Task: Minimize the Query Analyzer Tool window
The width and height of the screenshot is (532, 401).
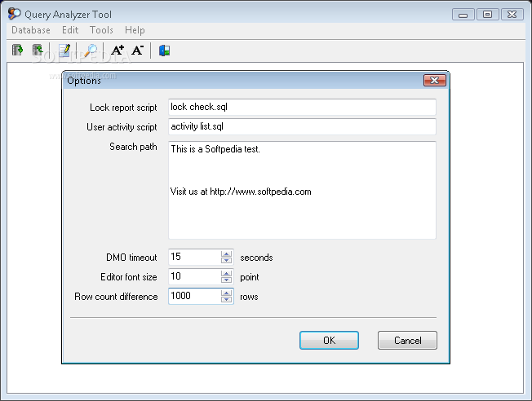Action: (463, 15)
